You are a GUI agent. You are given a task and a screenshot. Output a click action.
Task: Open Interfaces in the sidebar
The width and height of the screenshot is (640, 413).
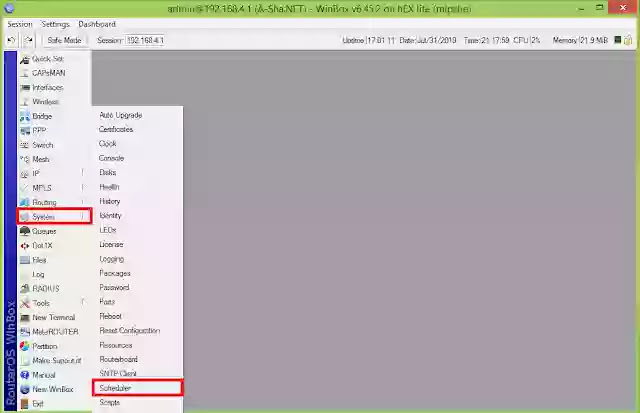pyautogui.click(x=54, y=87)
